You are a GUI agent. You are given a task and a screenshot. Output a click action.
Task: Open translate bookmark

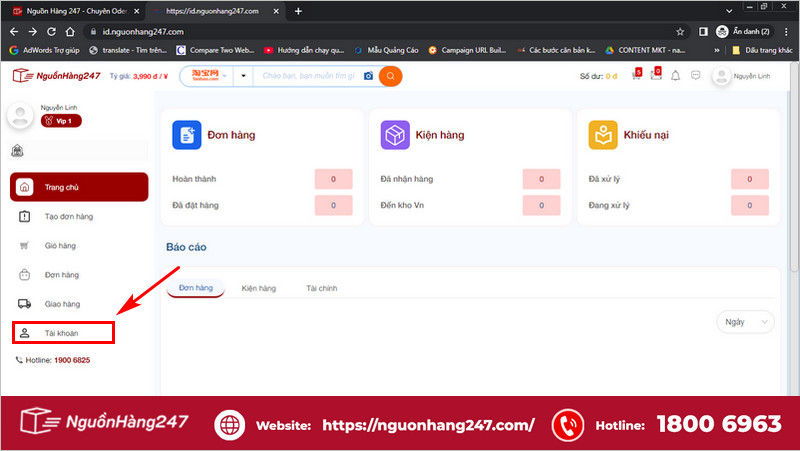(128, 50)
